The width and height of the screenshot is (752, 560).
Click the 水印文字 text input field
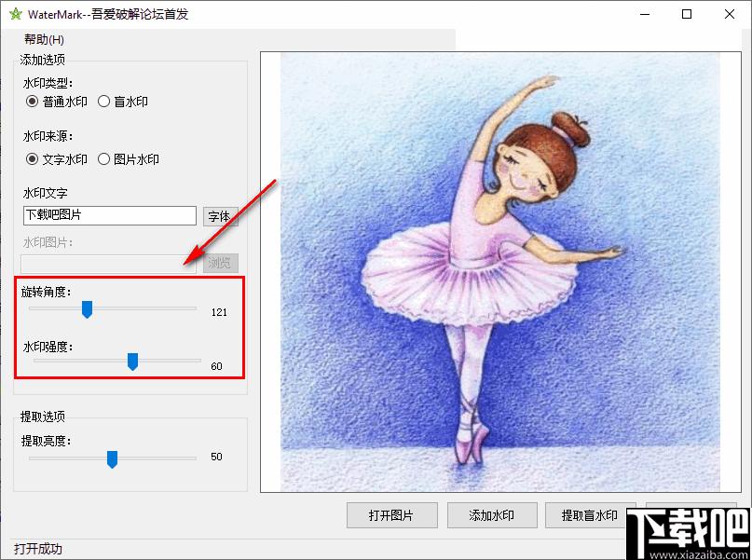click(x=109, y=215)
